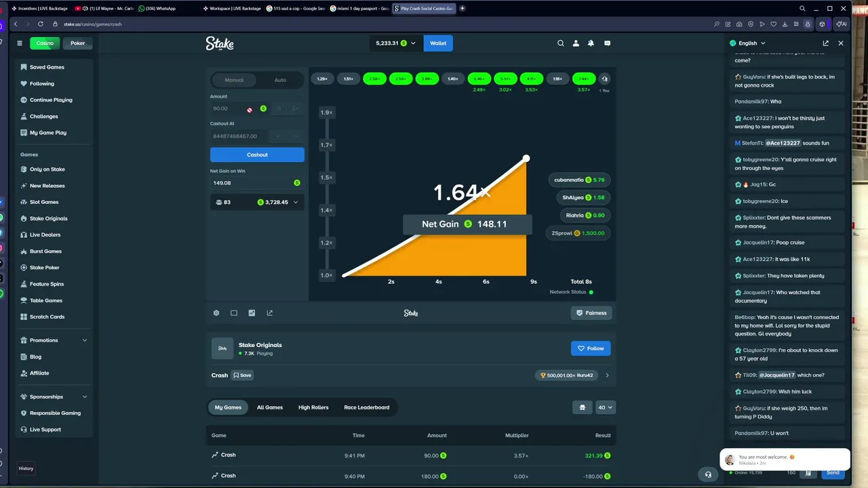Click the blue Cashout button
Viewport: 868px width, 488px height.
pyautogui.click(x=257, y=155)
